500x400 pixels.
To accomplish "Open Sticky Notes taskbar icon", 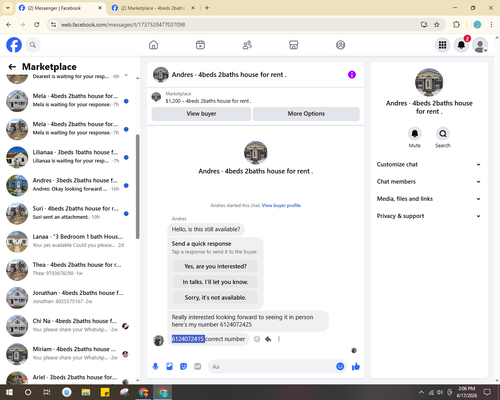I will tap(105, 392).
